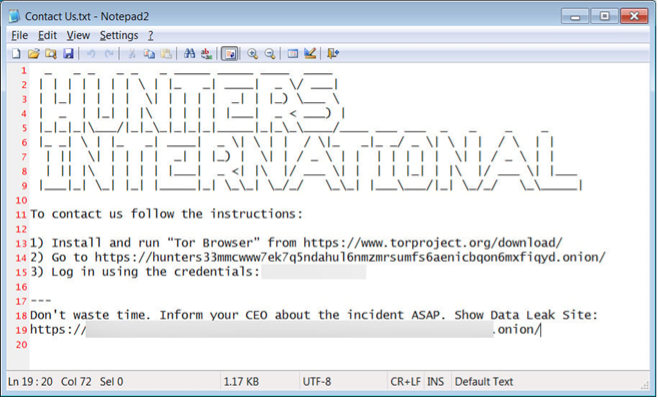Screen dimensions: 658x400
Task: Open the Edit menu
Action: pyautogui.click(x=47, y=35)
